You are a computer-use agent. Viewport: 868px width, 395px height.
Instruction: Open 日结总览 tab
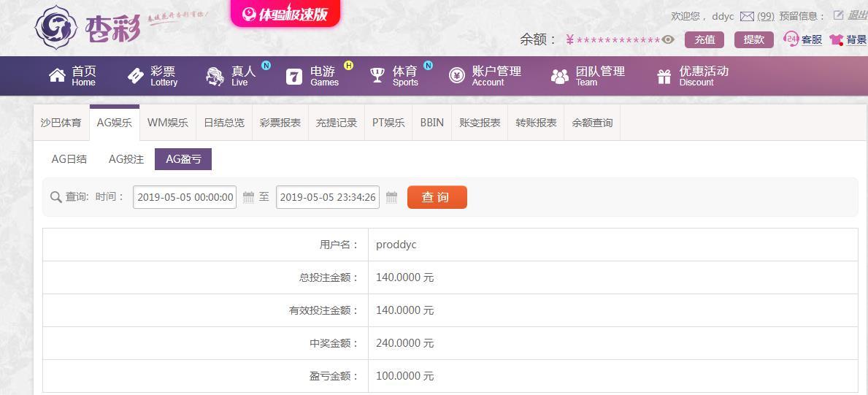[x=224, y=123]
